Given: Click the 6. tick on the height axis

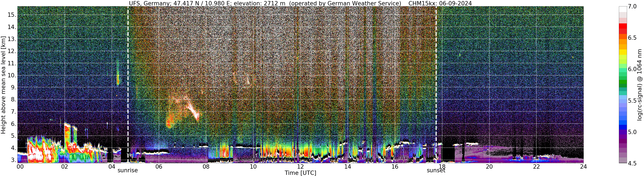Looking at the screenshot, I should coord(13,124).
